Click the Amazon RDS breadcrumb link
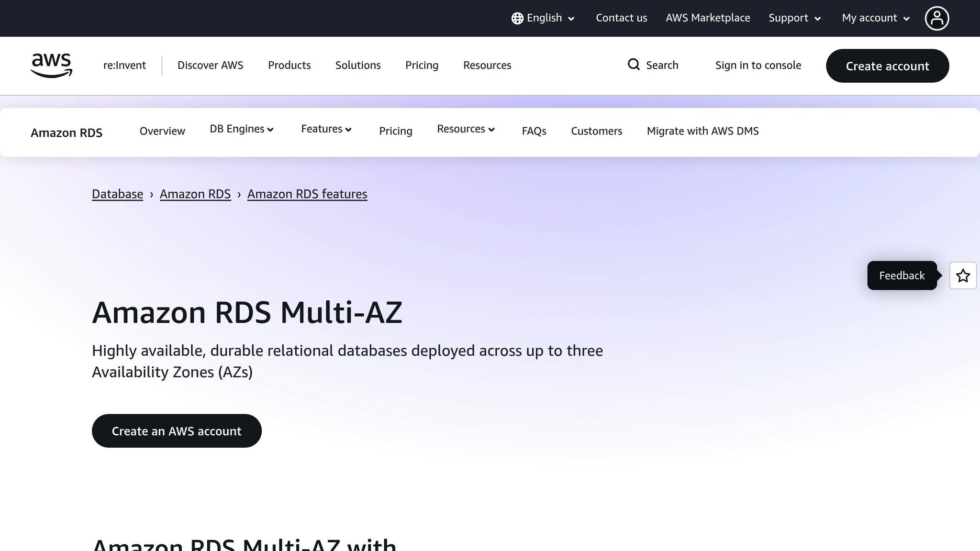 pos(195,194)
